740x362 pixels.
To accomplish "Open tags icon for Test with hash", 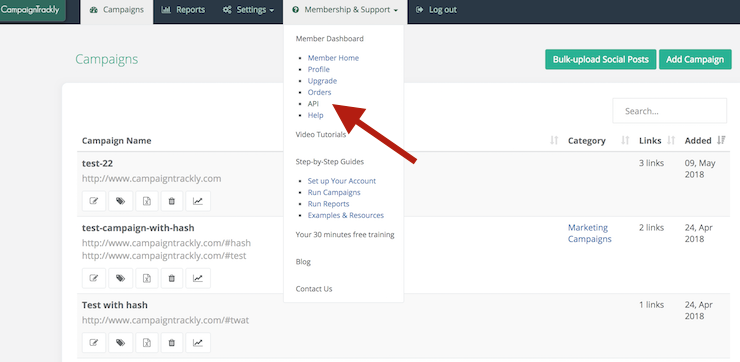I will 120,343.
